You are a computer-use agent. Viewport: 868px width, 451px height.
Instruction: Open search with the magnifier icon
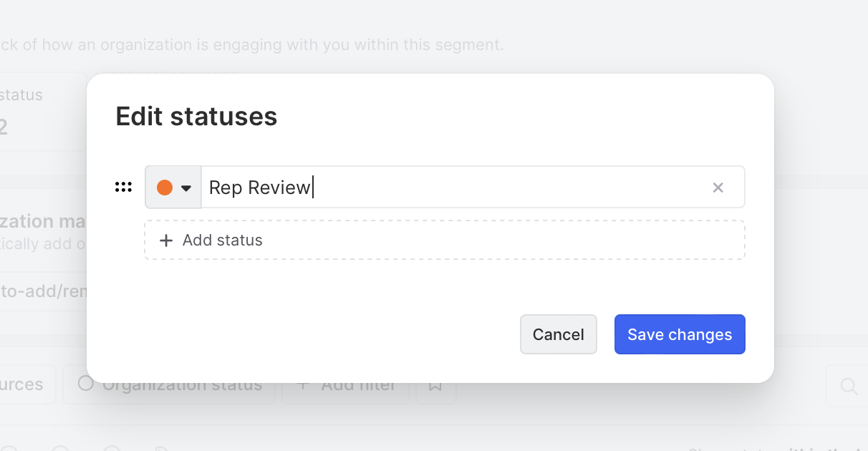[849, 387]
